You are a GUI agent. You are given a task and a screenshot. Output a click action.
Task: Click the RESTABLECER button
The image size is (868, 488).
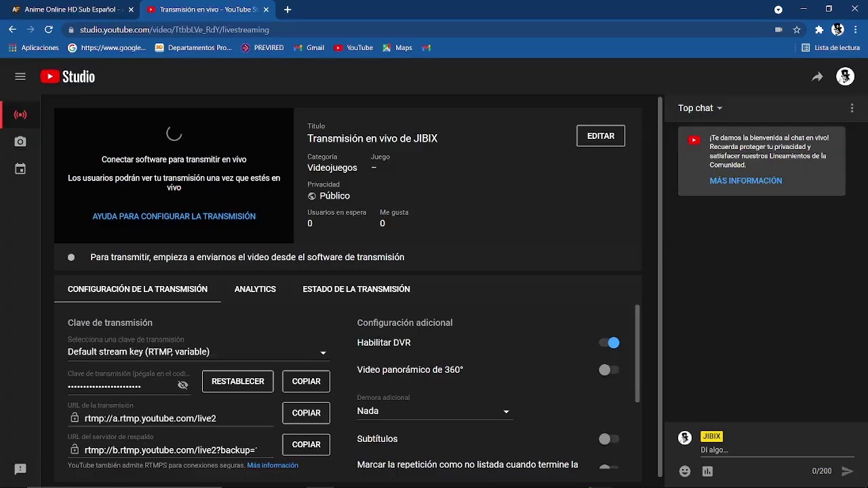point(237,382)
